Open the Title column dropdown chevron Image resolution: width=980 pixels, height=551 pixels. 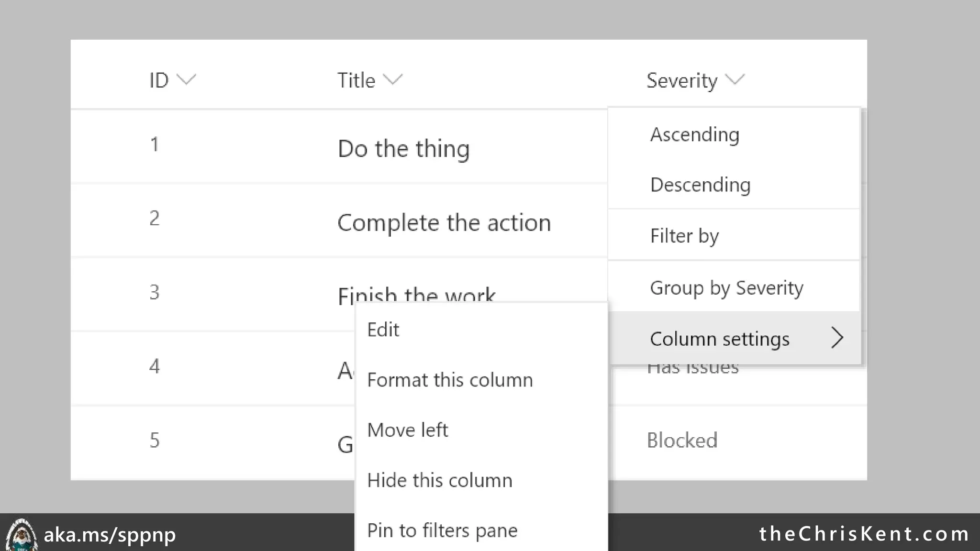[393, 79]
